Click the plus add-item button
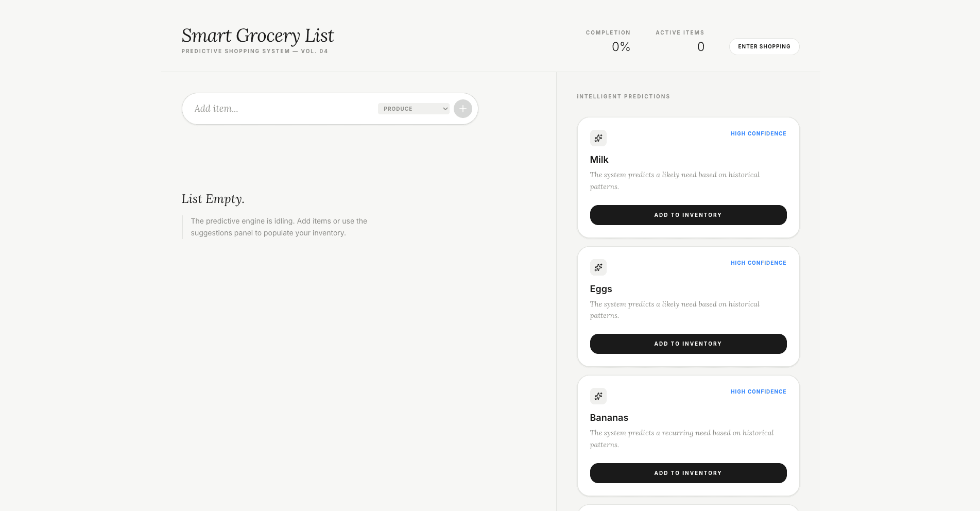The width and height of the screenshot is (980, 511). (x=462, y=109)
